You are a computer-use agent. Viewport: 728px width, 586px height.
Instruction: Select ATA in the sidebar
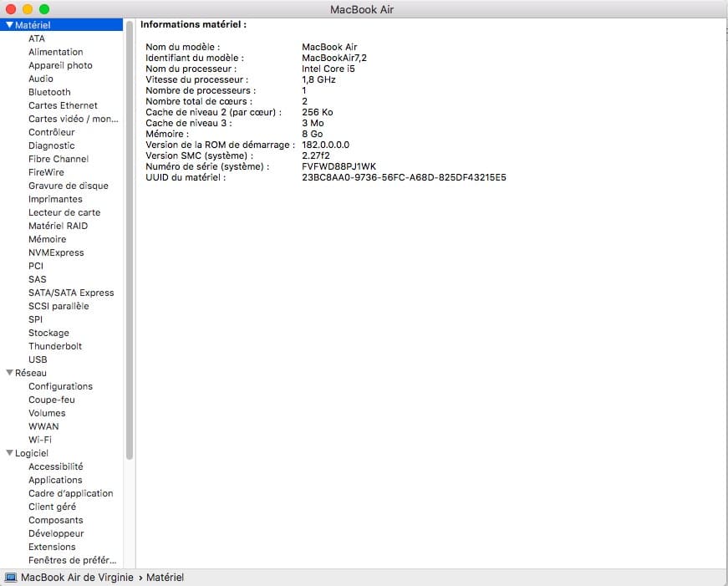click(x=37, y=38)
